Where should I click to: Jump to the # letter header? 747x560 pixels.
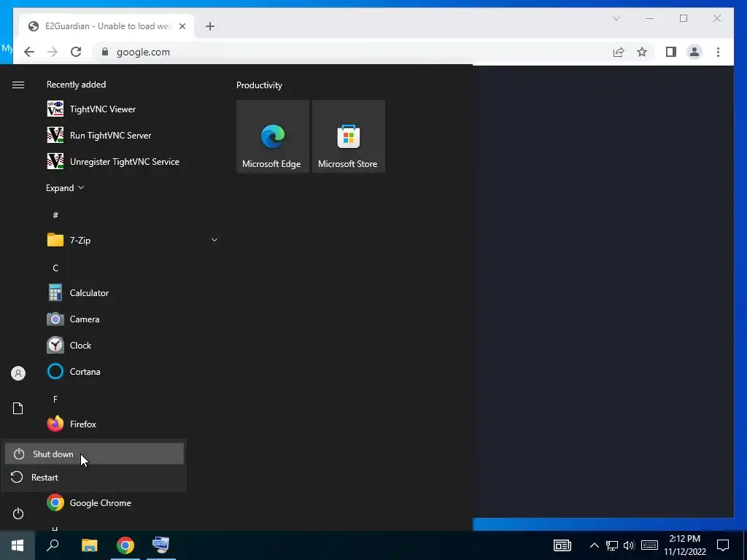(55, 215)
